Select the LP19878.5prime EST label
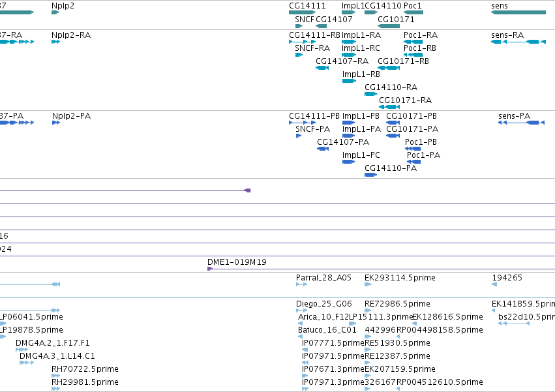This screenshot has width=555, height=392. pyautogui.click(x=31, y=329)
